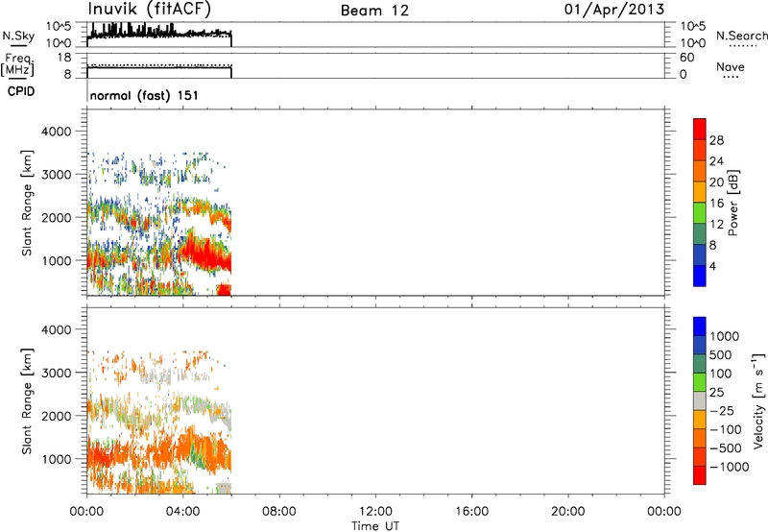Click the '08:00' time axis tick label

(x=278, y=512)
